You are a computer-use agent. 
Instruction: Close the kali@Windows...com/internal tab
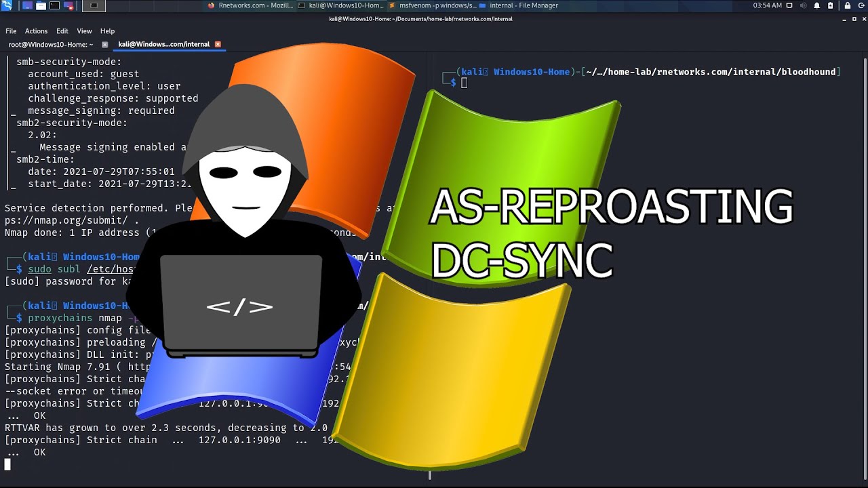pos(218,44)
